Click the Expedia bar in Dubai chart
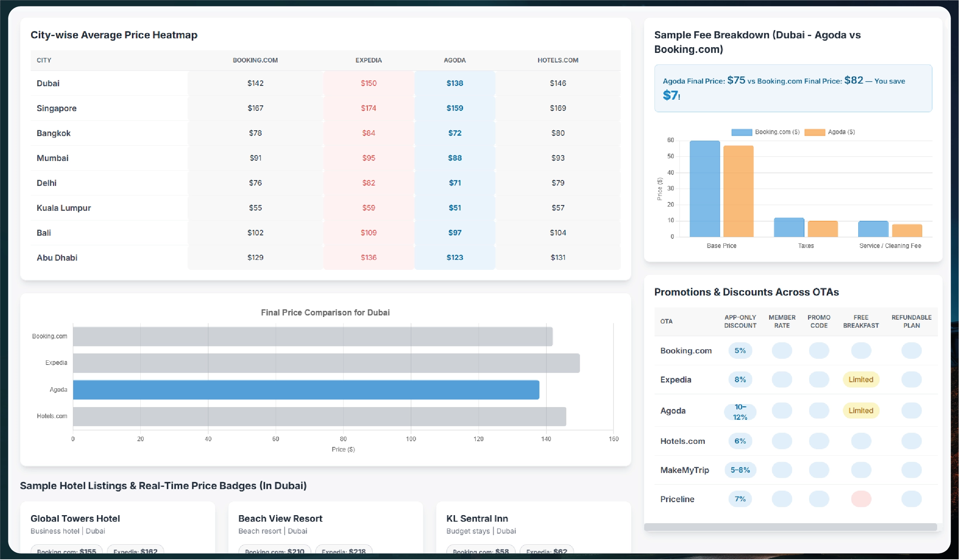This screenshot has height=560, width=959. pyautogui.click(x=326, y=363)
